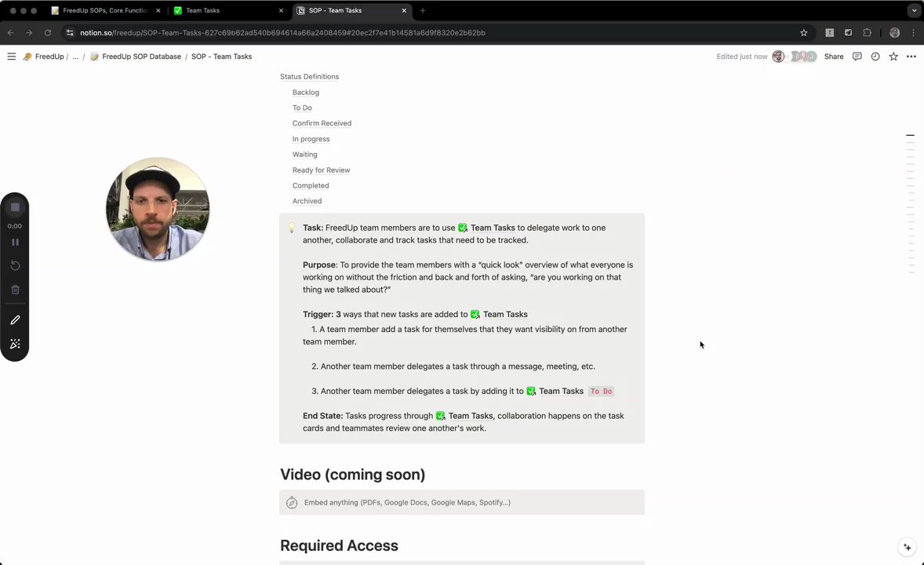Open new browser tab with plus
This screenshot has width=924, height=565.
tap(423, 11)
